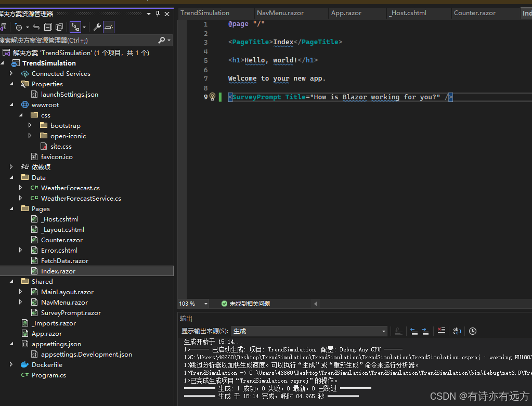Click the horizontal scrollbar left arrow in editor

pos(316,304)
